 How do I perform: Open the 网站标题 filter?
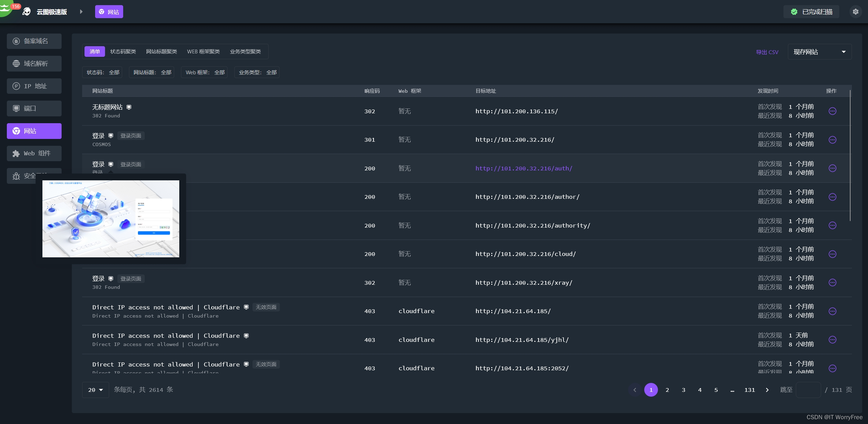pos(152,72)
